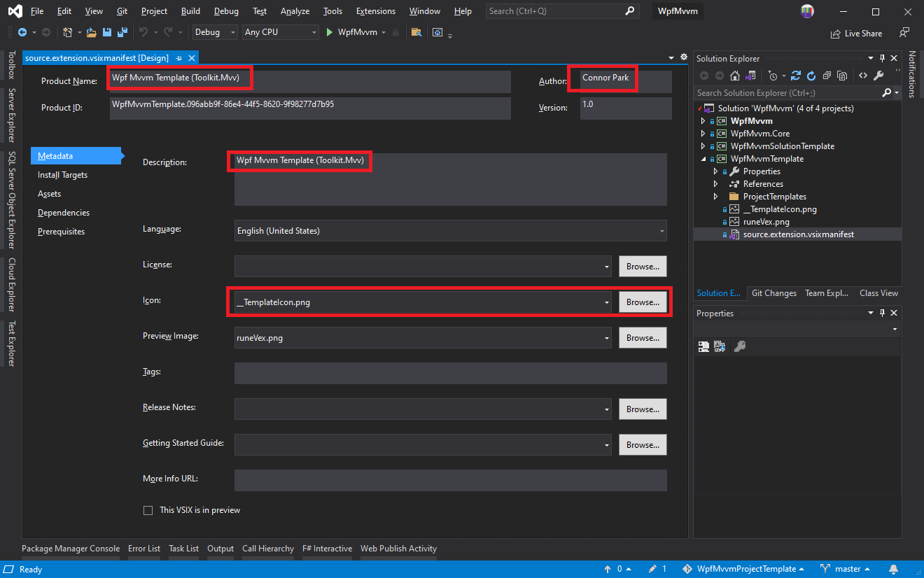Click the New Project toolbar icon
924x578 pixels.
click(67, 32)
